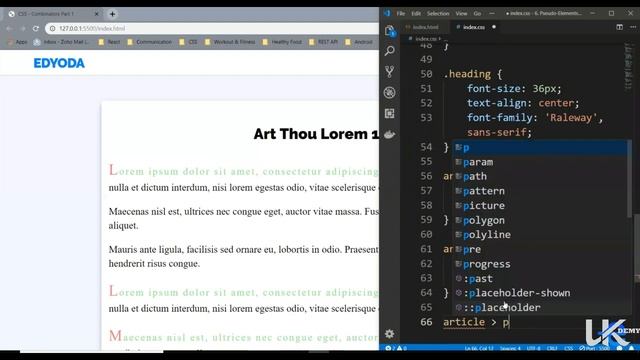
Task: Open the Run and Debug view
Action: coord(390,93)
